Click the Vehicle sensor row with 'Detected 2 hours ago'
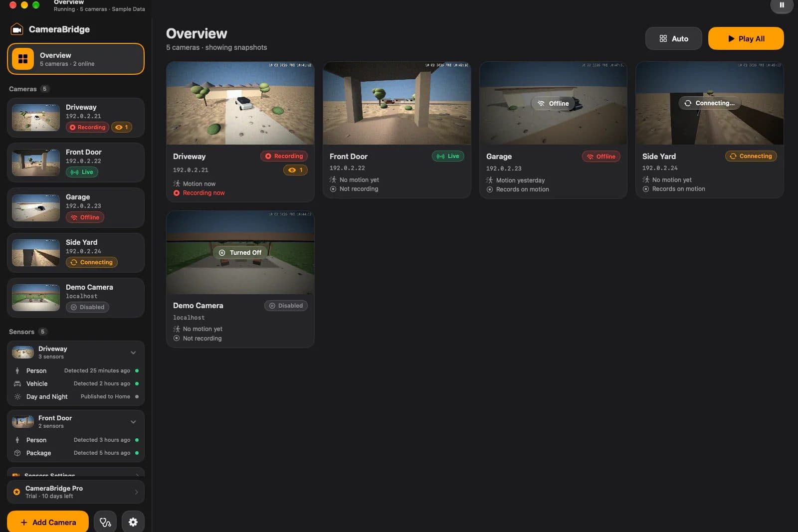 click(x=76, y=383)
